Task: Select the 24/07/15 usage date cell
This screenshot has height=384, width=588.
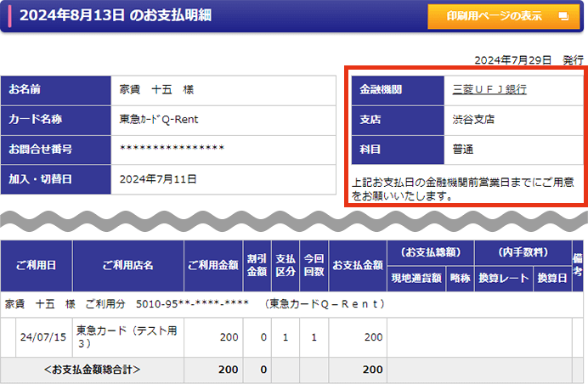Action: pyautogui.click(x=43, y=336)
